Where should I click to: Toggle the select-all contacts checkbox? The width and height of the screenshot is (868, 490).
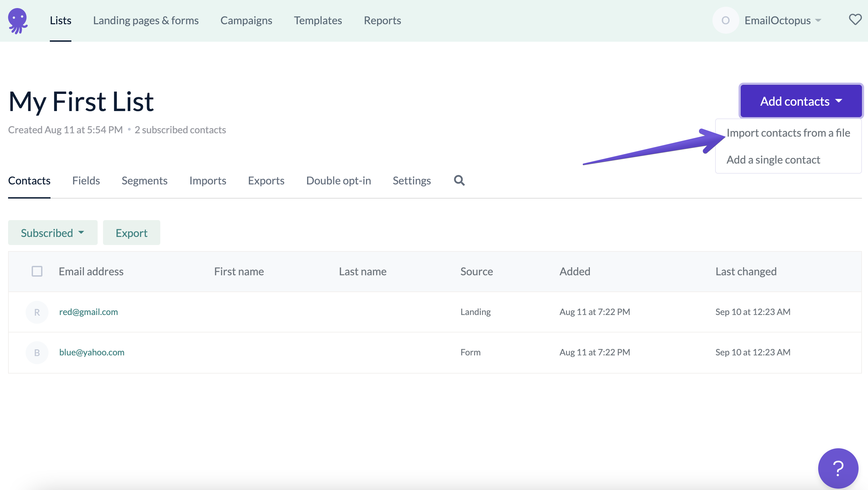[37, 272]
